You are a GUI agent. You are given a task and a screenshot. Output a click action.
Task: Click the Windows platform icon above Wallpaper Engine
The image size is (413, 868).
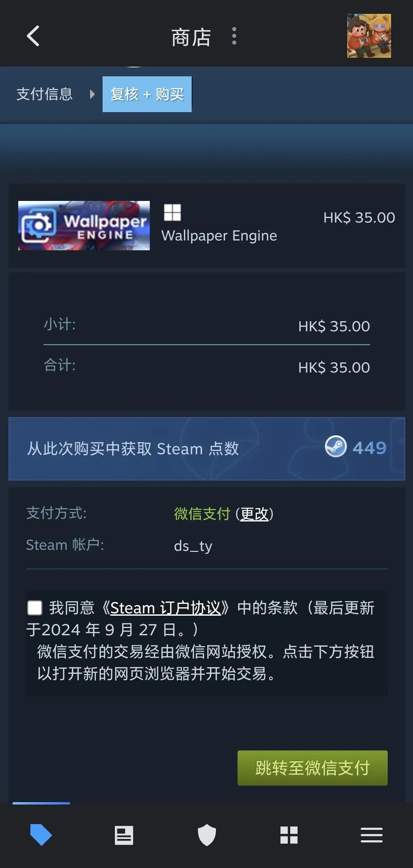pos(172,212)
